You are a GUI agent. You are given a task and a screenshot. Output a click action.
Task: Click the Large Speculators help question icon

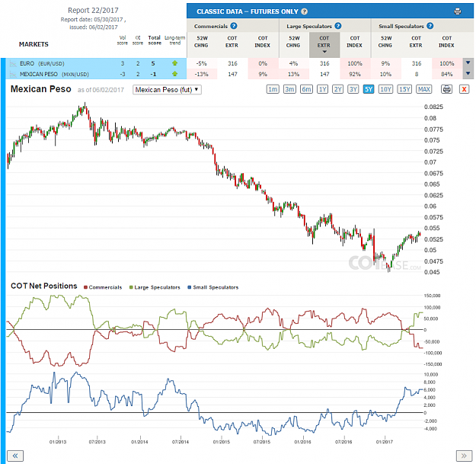pos(338,26)
